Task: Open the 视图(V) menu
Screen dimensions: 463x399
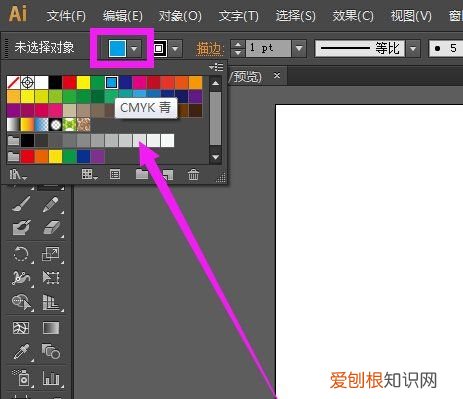Action: (411, 16)
